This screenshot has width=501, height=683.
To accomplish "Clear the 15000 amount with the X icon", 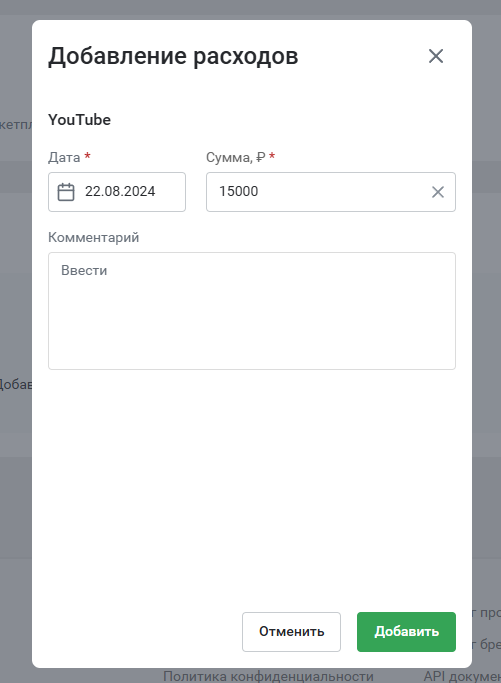I will click(x=438, y=192).
